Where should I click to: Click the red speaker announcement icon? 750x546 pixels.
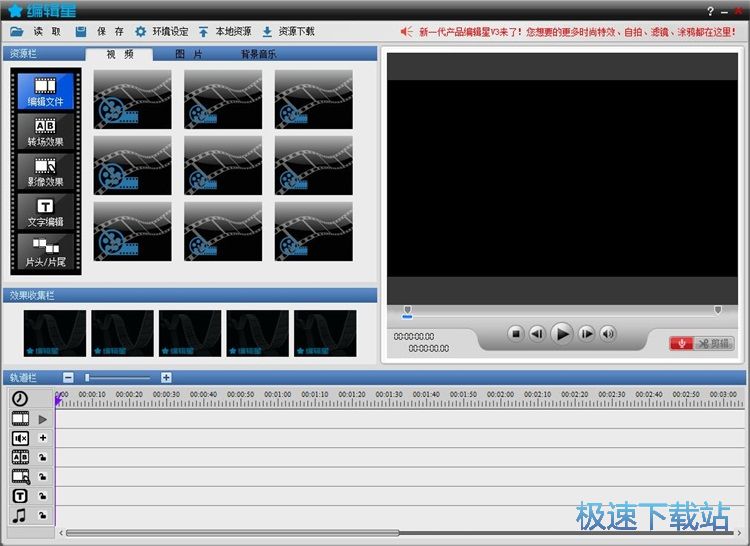[x=406, y=32]
